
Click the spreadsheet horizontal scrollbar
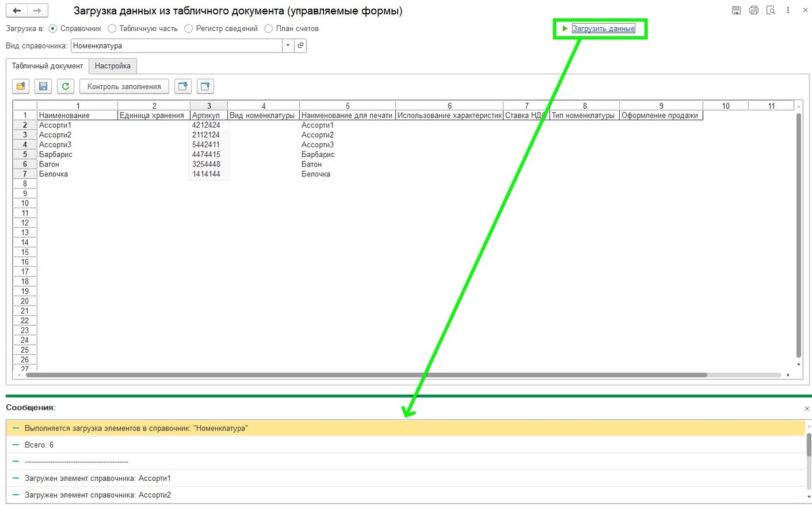click(x=366, y=375)
